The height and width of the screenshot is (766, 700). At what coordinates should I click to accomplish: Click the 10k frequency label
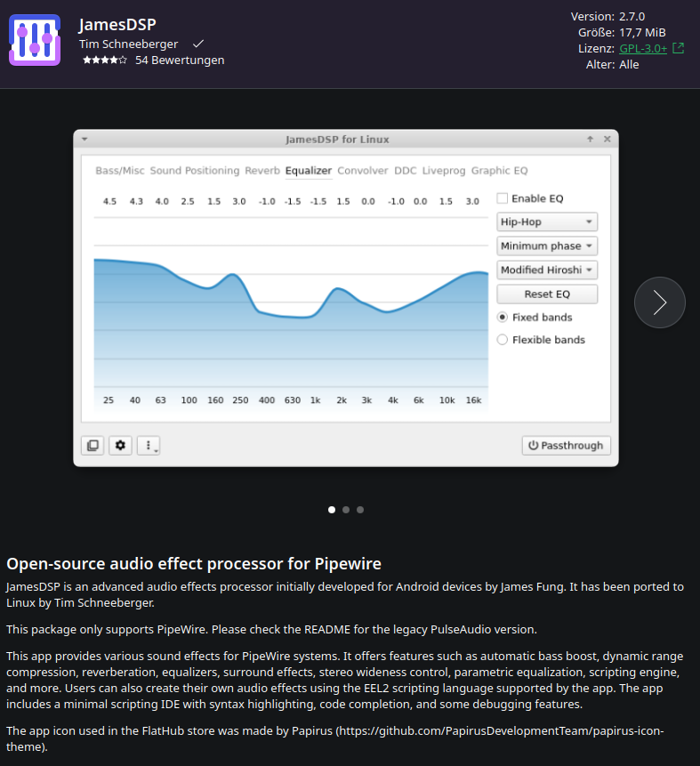point(447,400)
